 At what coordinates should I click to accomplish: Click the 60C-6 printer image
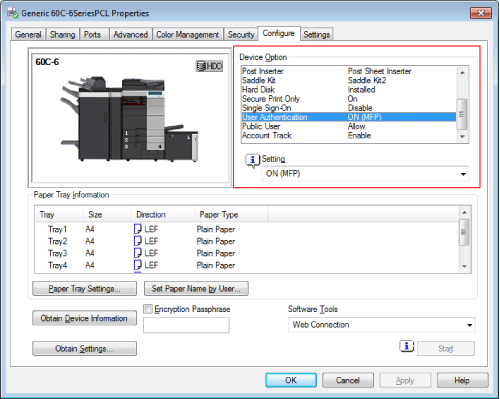[129, 119]
